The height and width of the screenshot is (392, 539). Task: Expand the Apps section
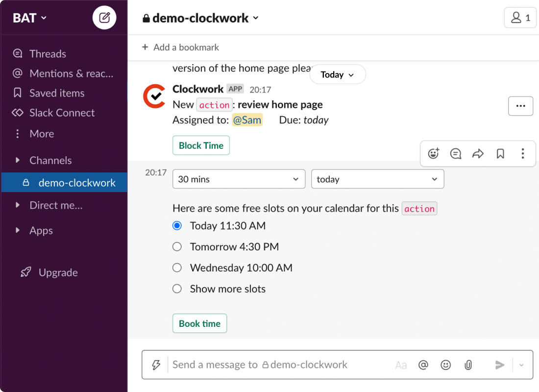17,230
